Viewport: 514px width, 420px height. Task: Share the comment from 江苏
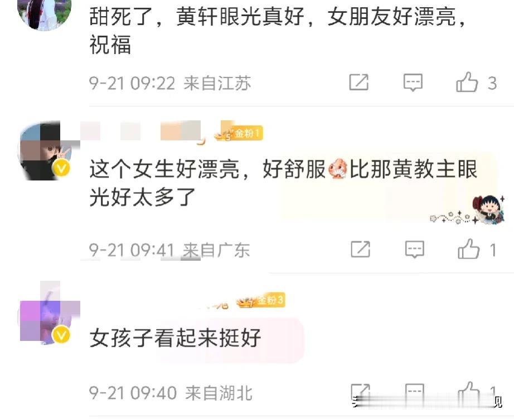[358, 82]
